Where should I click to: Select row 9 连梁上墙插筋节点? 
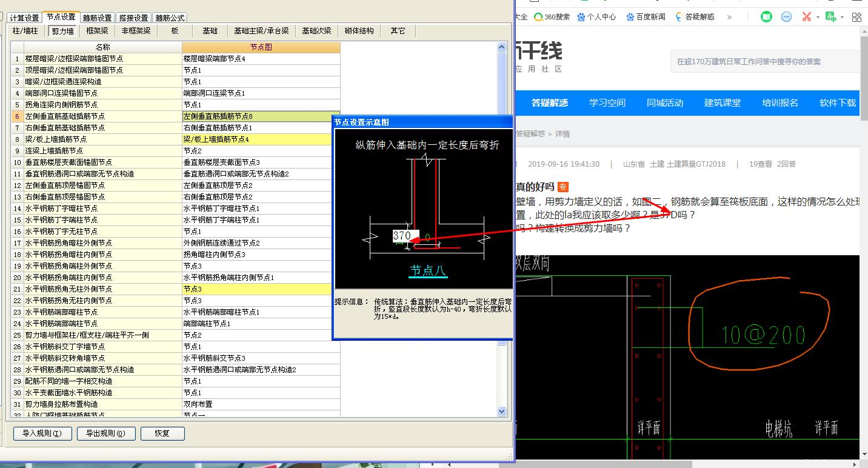tap(102, 151)
